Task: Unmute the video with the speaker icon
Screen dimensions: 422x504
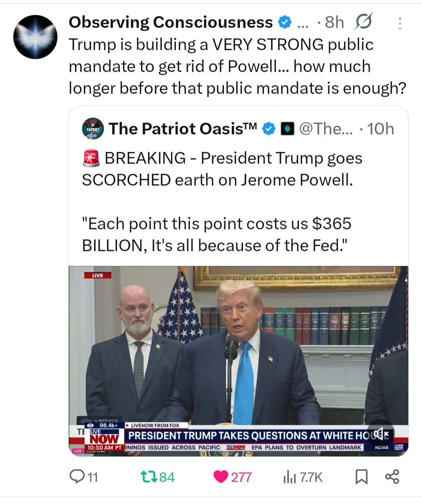Action: [381, 433]
